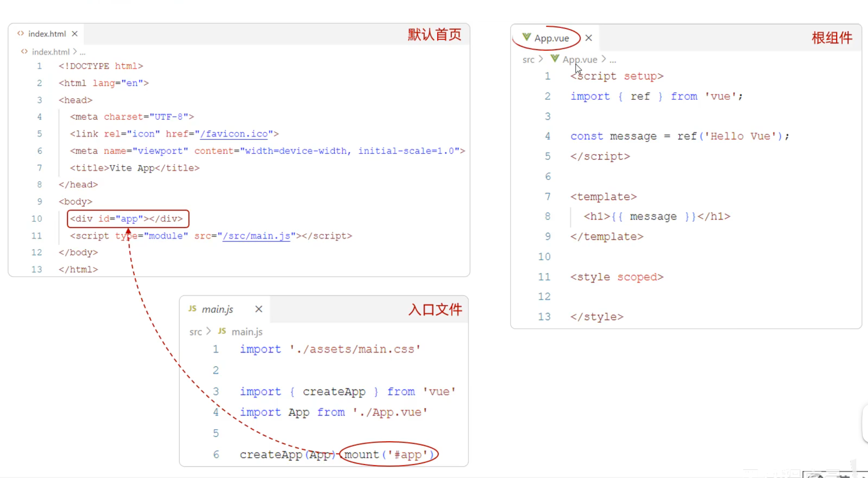Click line number 10 in index.html
Viewport: 868px width, 478px height.
37,218
